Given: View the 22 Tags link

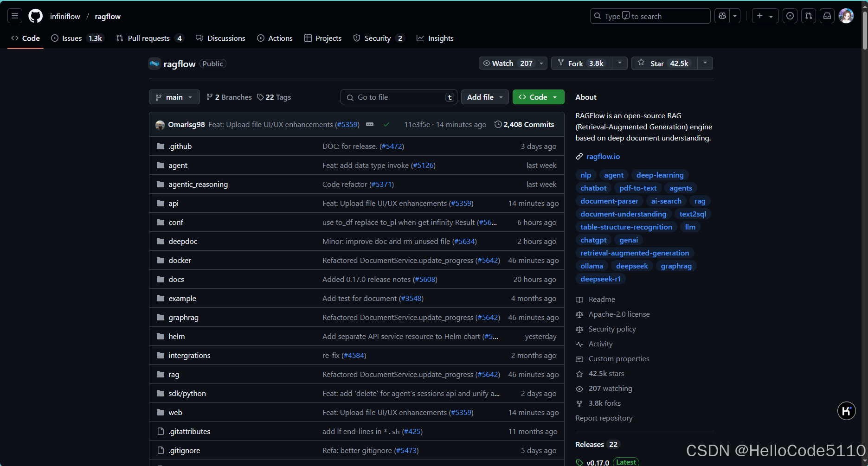Looking at the screenshot, I should pos(274,97).
